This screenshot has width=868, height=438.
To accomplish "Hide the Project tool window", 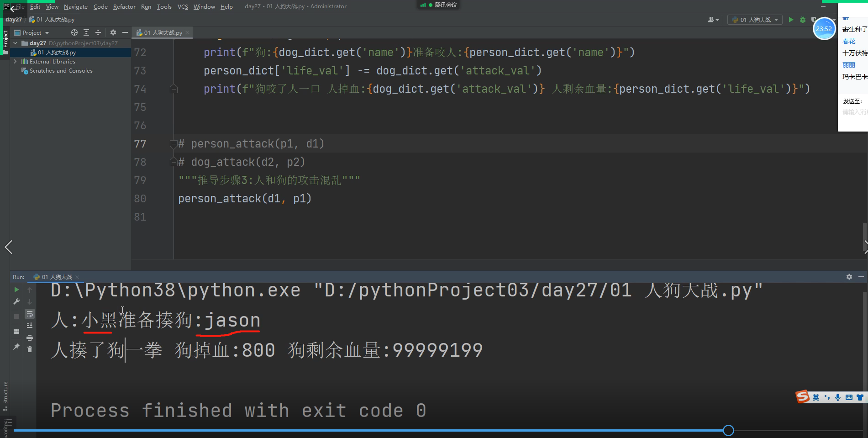I will point(125,32).
